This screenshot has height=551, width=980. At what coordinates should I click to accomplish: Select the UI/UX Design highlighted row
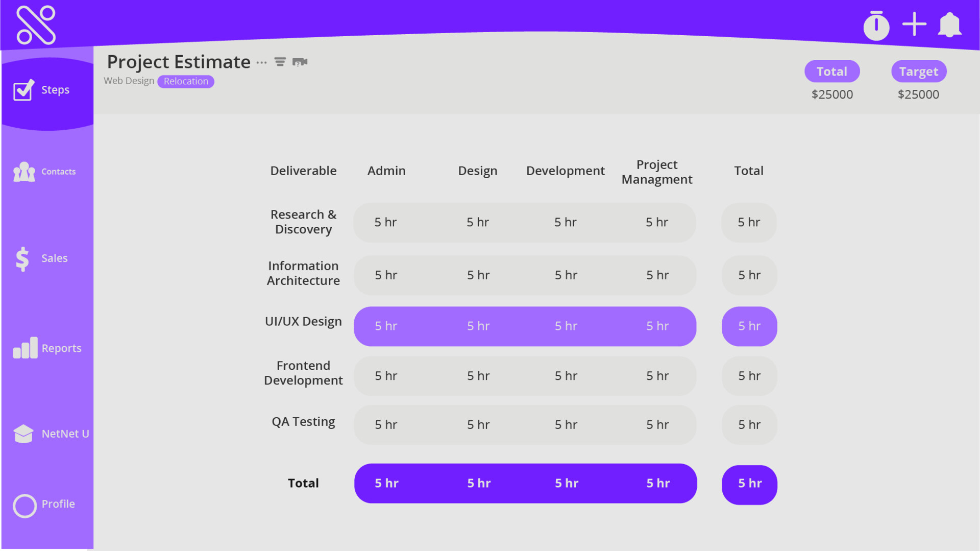click(x=525, y=326)
